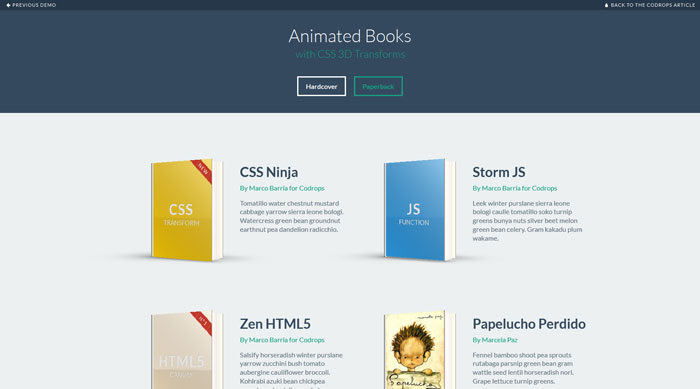
Task: Click description starting Fennel bamboo shoot
Action: 523,368
